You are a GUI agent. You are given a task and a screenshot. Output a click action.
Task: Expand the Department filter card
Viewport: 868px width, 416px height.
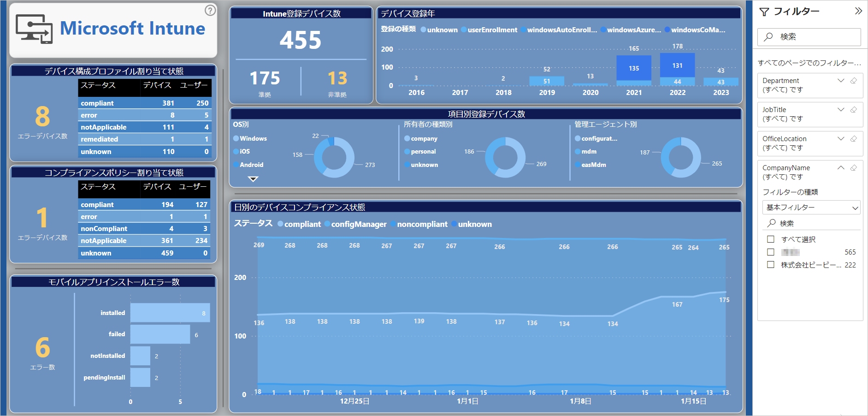pos(841,81)
